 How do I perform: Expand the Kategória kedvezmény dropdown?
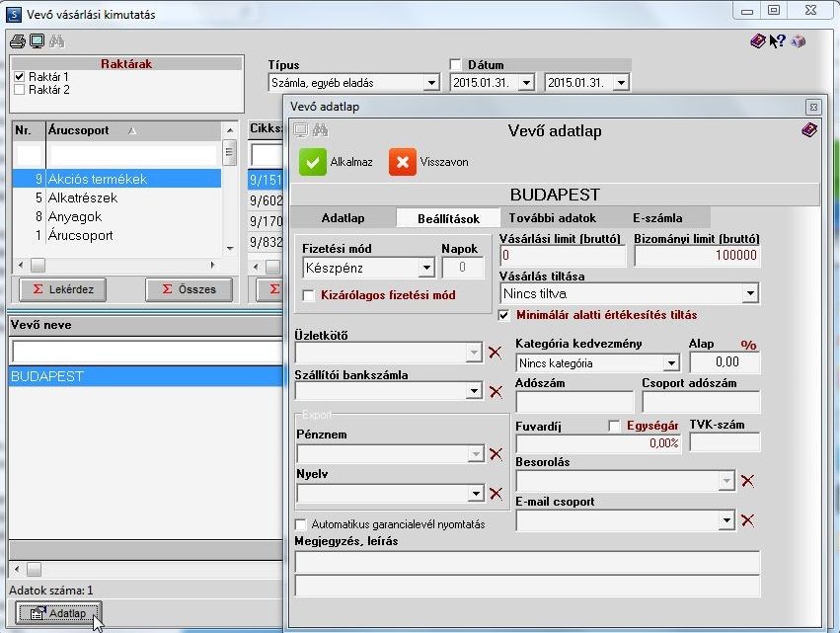671,363
